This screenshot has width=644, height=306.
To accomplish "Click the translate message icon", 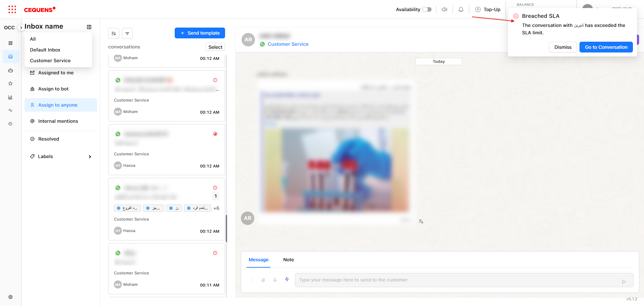I will pos(421,221).
